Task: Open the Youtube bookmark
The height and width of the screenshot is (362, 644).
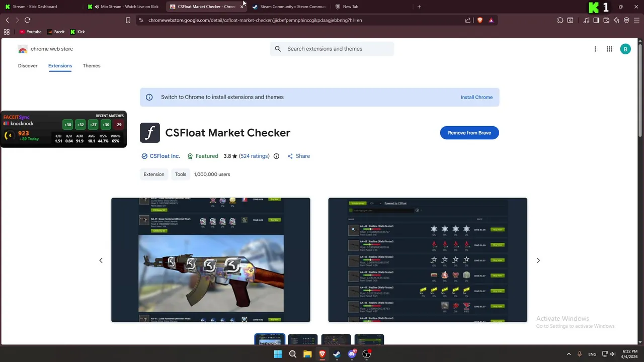Action: tap(31, 32)
